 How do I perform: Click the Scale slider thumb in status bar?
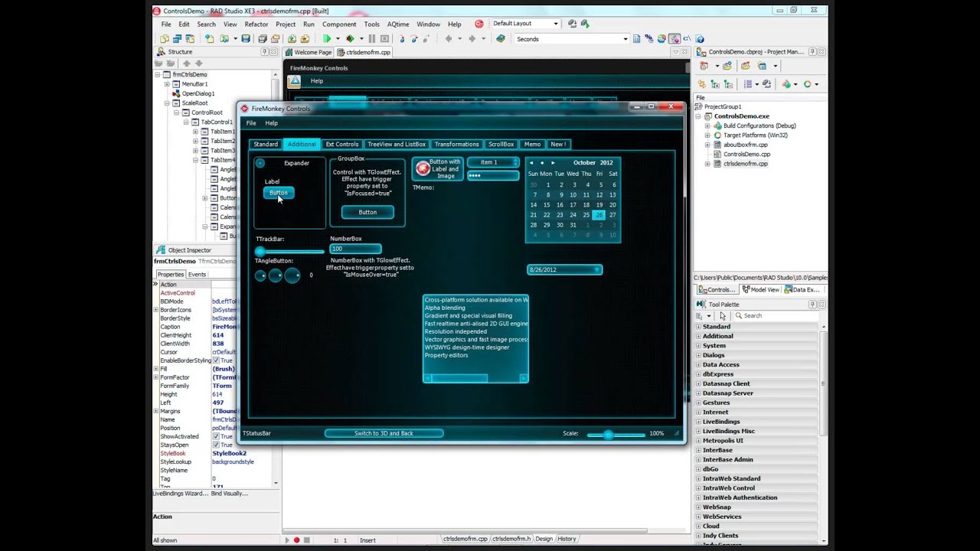click(x=608, y=434)
